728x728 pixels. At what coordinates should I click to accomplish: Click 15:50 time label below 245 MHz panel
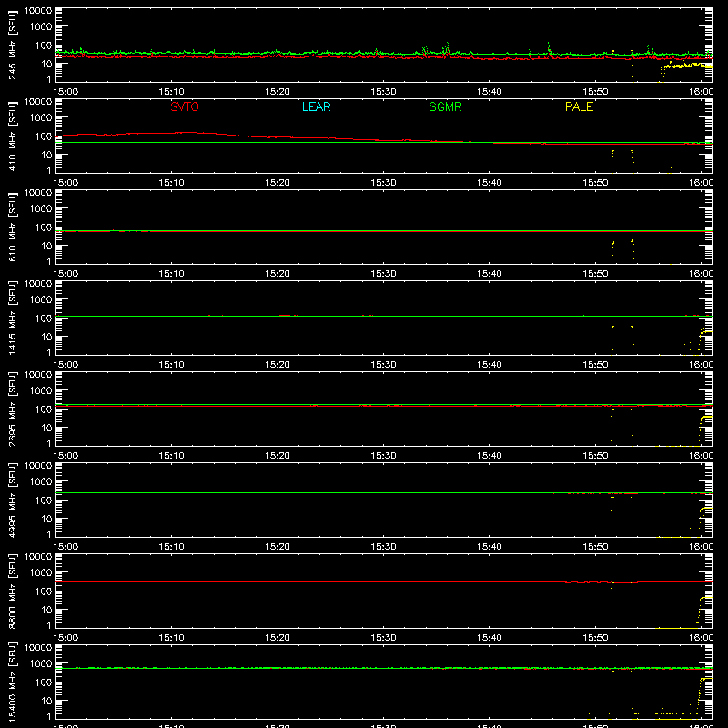click(595, 92)
